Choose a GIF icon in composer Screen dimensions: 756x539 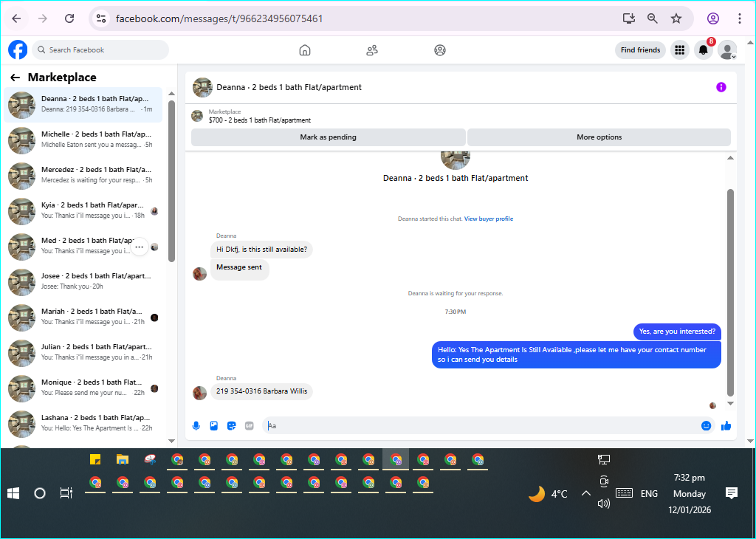point(250,426)
